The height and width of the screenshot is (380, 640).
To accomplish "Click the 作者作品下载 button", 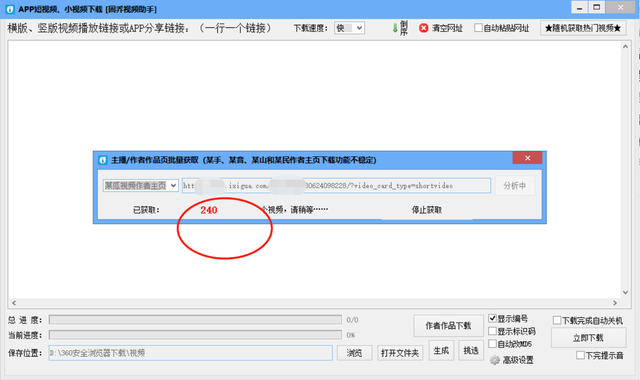I will [448, 325].
